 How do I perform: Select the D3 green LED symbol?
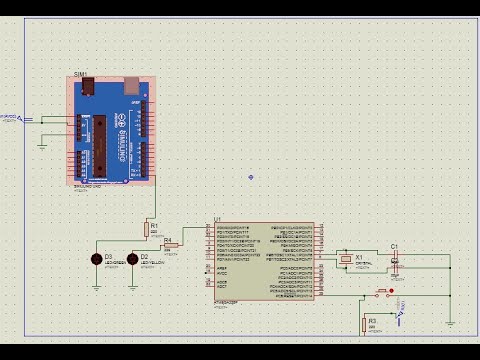[x=97, y=259]
